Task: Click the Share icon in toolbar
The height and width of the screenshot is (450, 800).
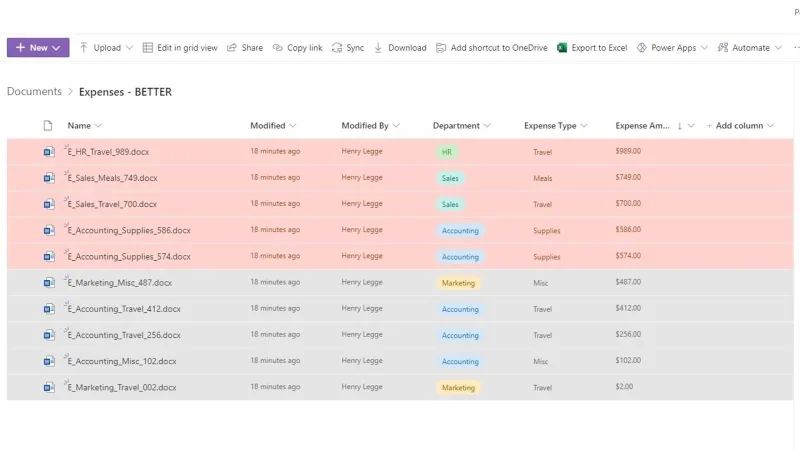Action: click(232, 47)
